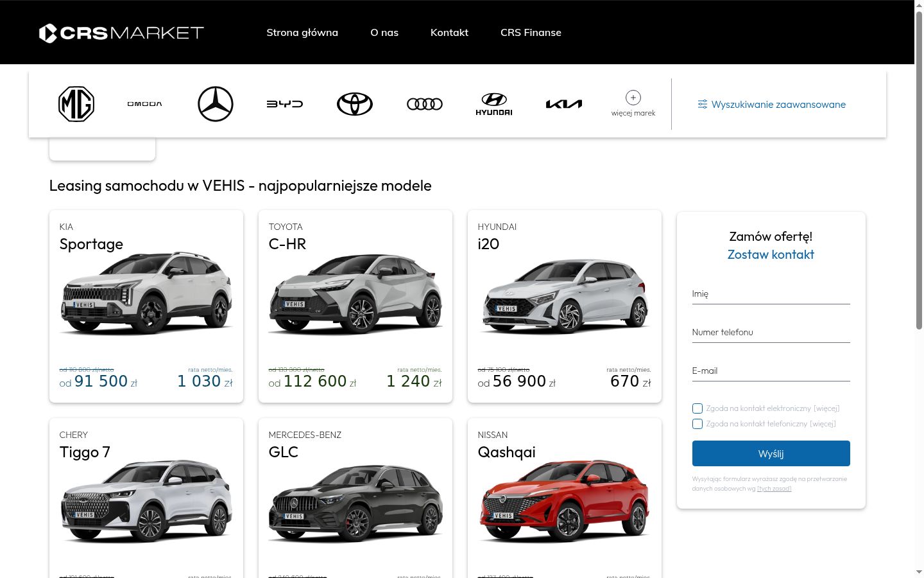Click the 670 zł monthly rate

coord(631,381)
